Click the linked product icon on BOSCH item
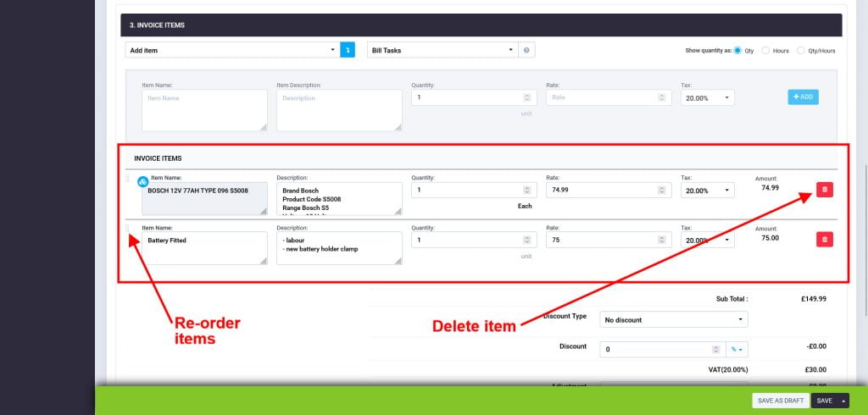 tap(142, 181)
